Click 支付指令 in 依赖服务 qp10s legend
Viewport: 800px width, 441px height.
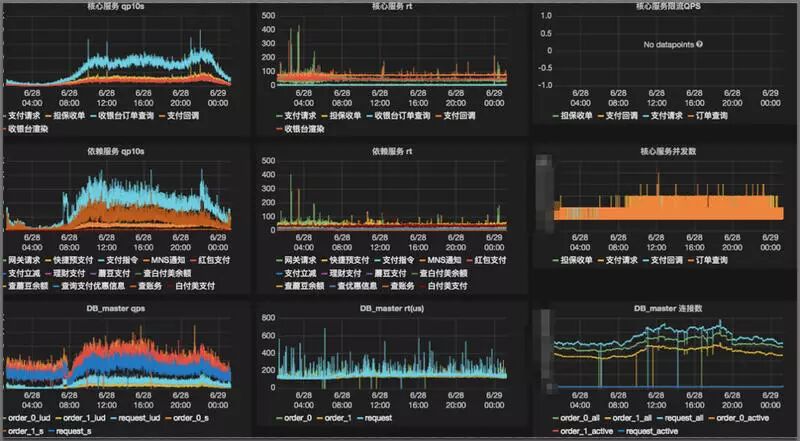click(122, 260)
